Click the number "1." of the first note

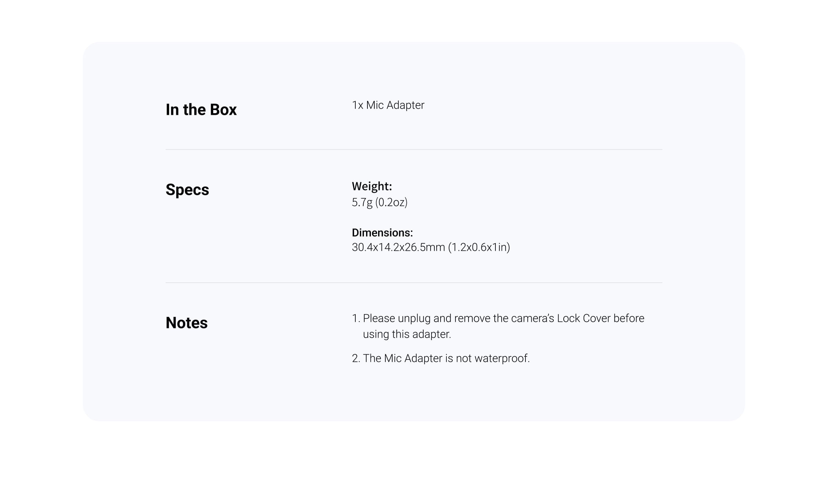356,318
